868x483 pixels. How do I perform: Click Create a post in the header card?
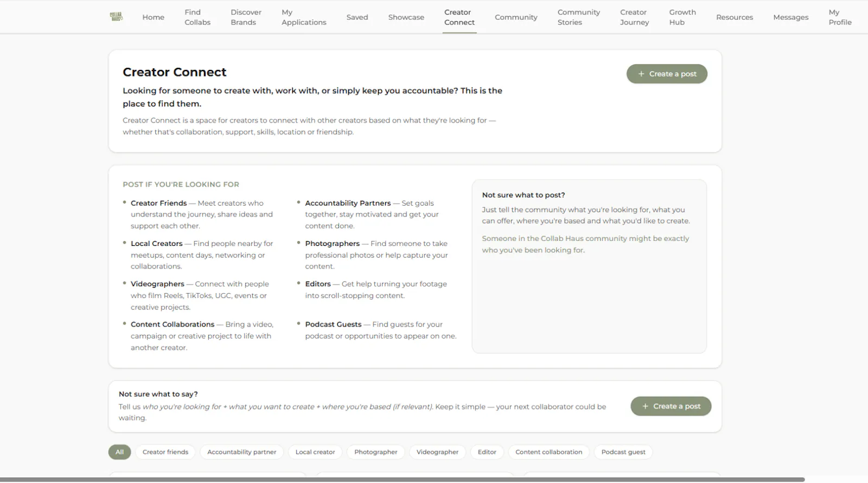point(667,74)
